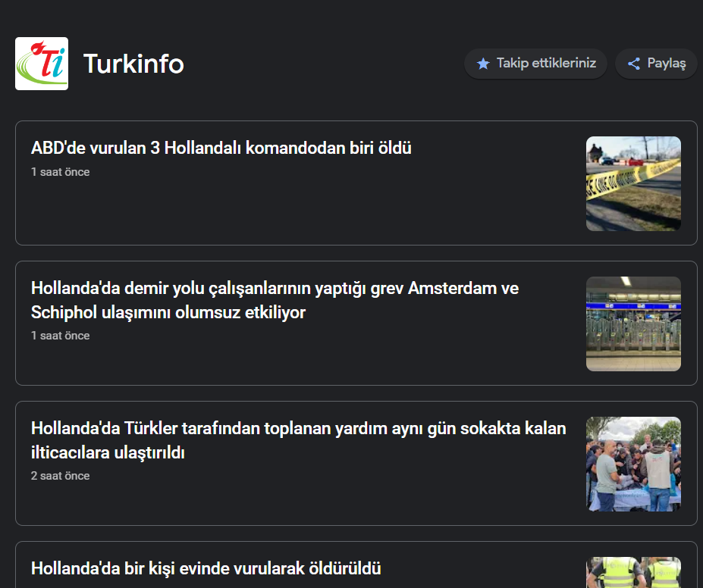Click the train station gates thumbnail

633,324
